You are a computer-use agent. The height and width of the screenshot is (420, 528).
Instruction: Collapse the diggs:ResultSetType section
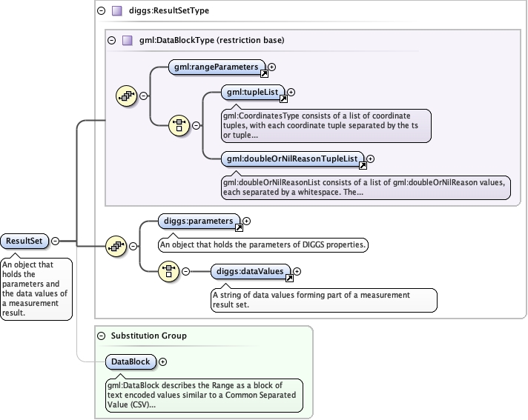pos(102,11)
